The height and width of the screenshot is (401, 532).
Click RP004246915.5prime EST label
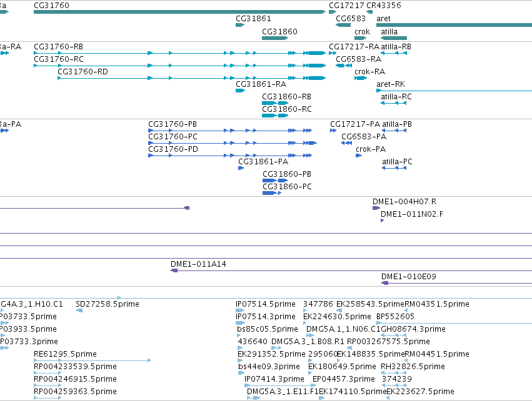tap(75, 379)
